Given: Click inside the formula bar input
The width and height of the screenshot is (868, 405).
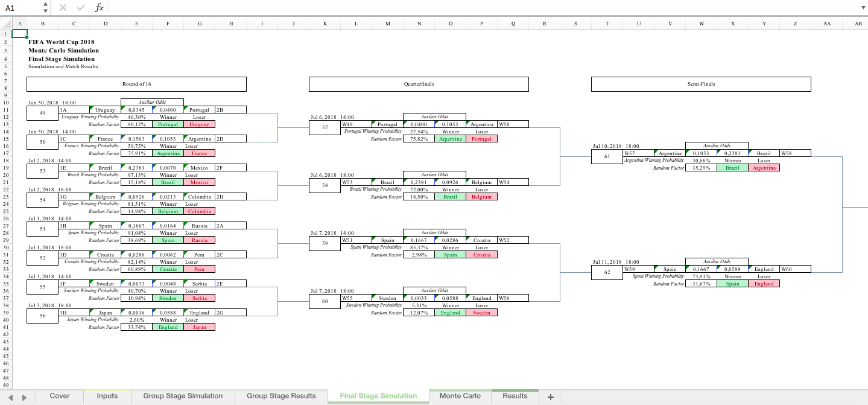Looking at the screenshot, I should pyautogui.click(x=483, y=8).
